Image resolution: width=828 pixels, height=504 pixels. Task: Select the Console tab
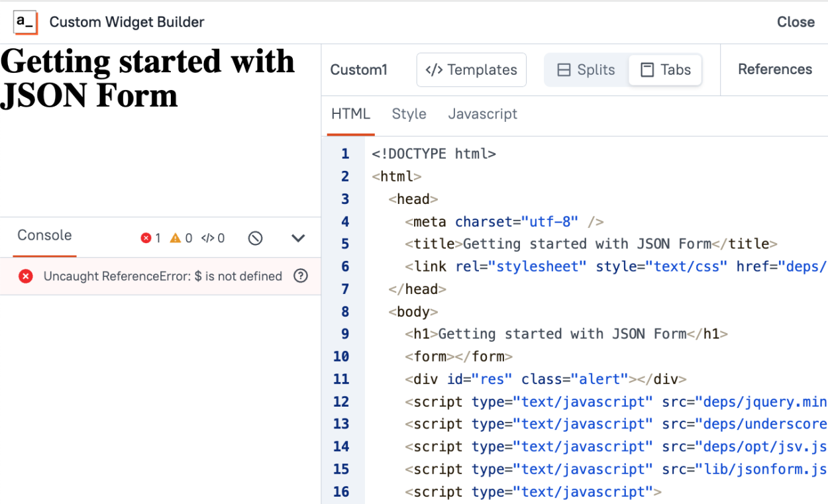pyautogui.click(x=44, y=236)
